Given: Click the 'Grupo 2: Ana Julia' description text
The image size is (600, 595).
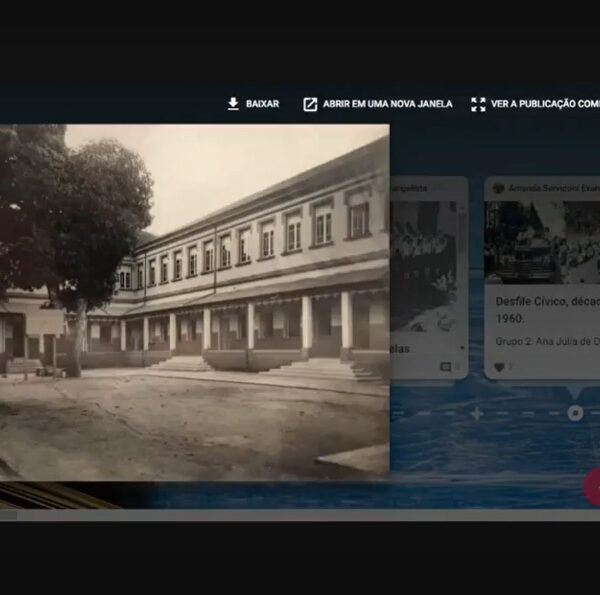Looking at the screenshot, I should pyautogui.click(x=547, y=341).
